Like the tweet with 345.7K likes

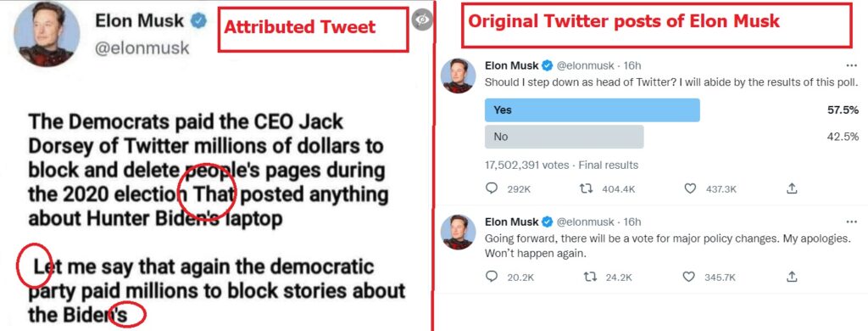point(690,276)
